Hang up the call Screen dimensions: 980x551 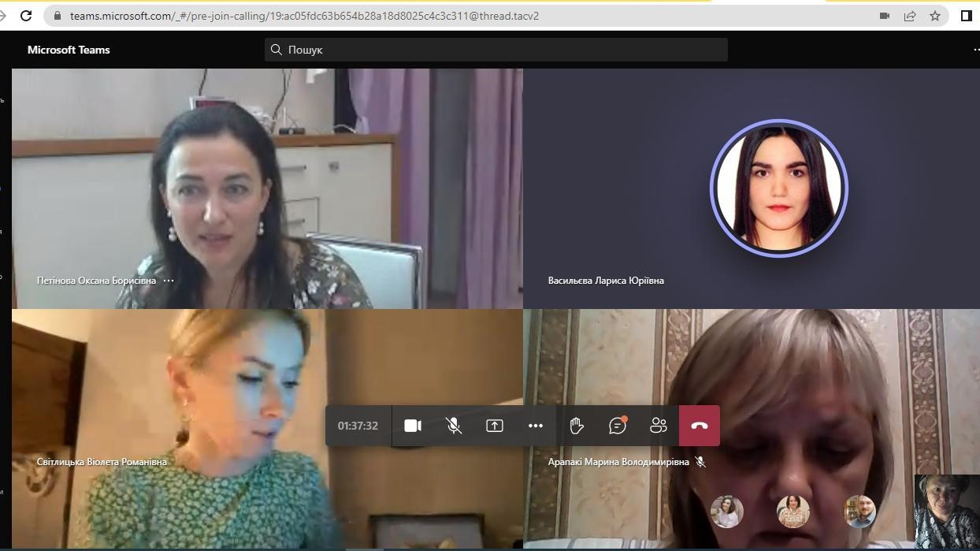(700, 426)
